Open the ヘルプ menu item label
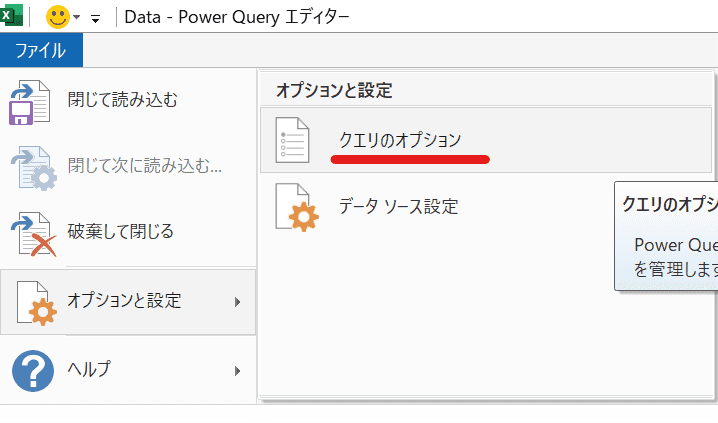 89,369
